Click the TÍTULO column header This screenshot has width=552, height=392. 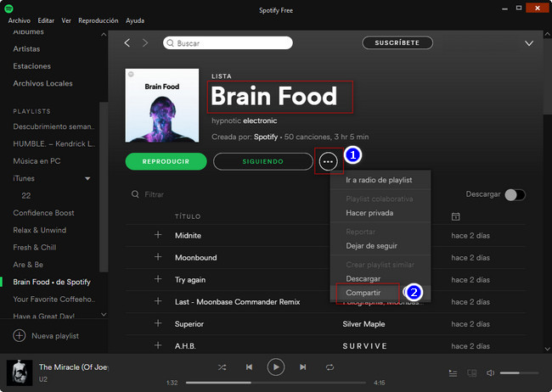tap(188, 216)
